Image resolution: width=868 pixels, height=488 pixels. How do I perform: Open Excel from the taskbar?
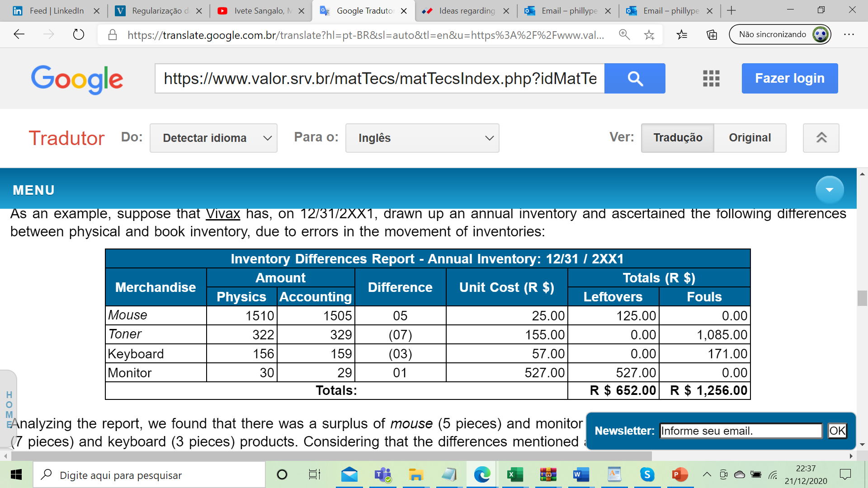[515, 474]
